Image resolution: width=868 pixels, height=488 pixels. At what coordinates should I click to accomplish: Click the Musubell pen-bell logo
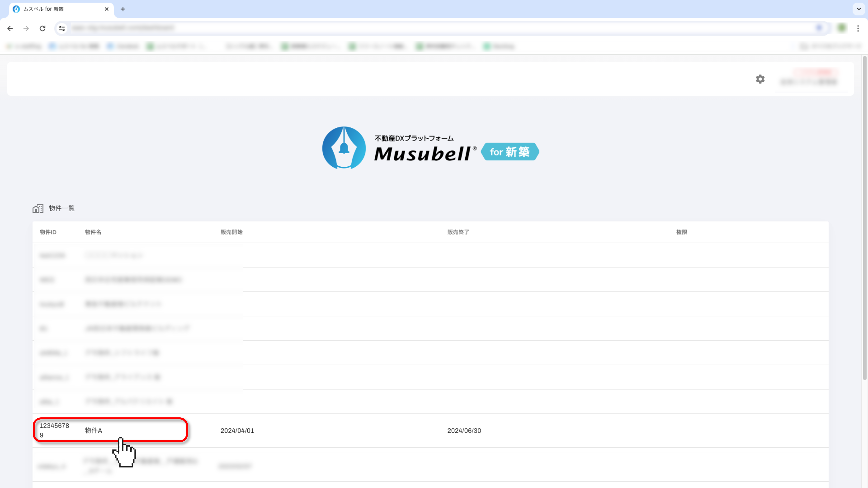344,148
